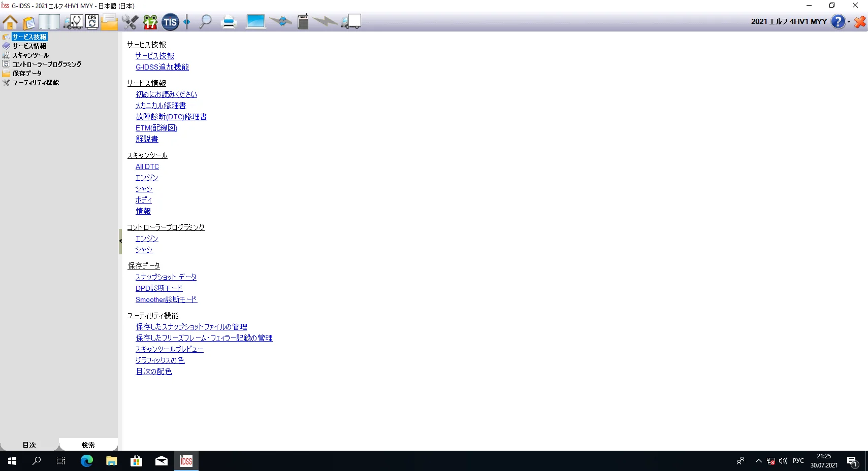Screen dimensions: 868x471
Task: Open 保存したスナップショットファイルの管理 link
Action: [x=191, y=327]
